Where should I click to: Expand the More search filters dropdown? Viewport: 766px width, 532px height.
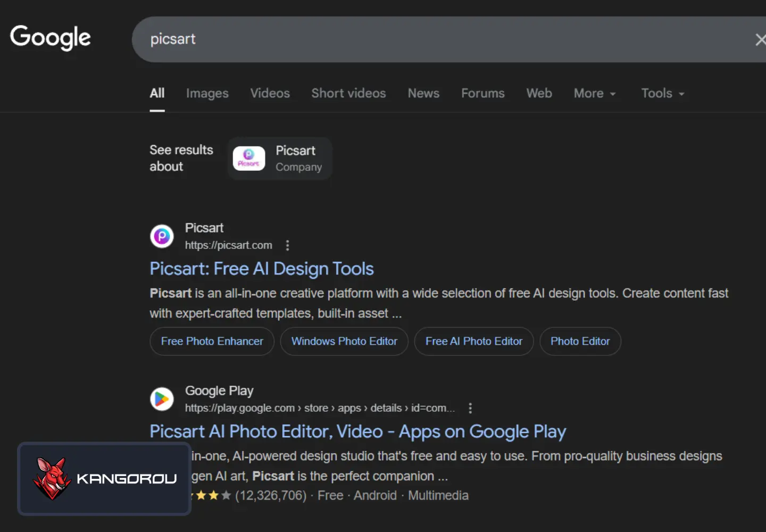[594, 94]
